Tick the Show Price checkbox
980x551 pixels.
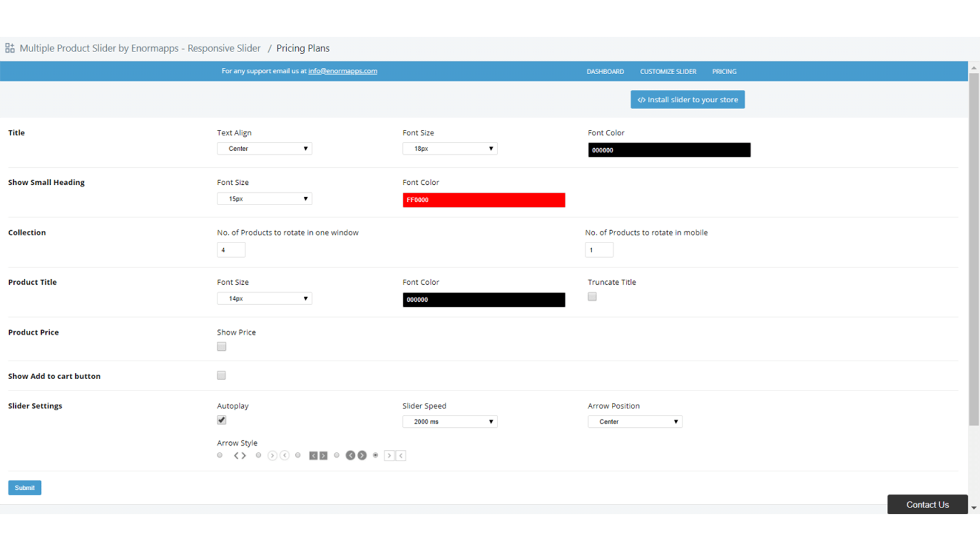coord(222,347)
